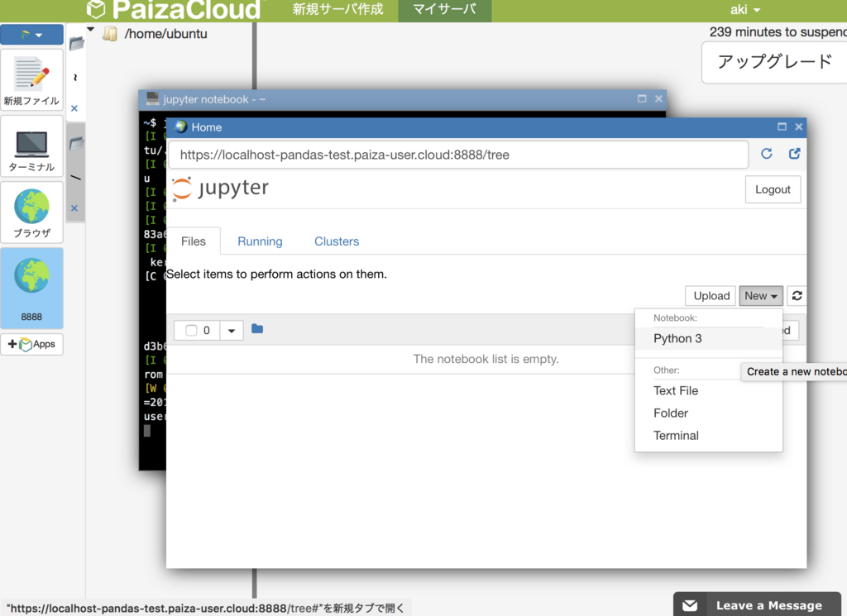Open 新規サーバ作成 in top bar
The image size is (847, 616).
click(337, 9)
